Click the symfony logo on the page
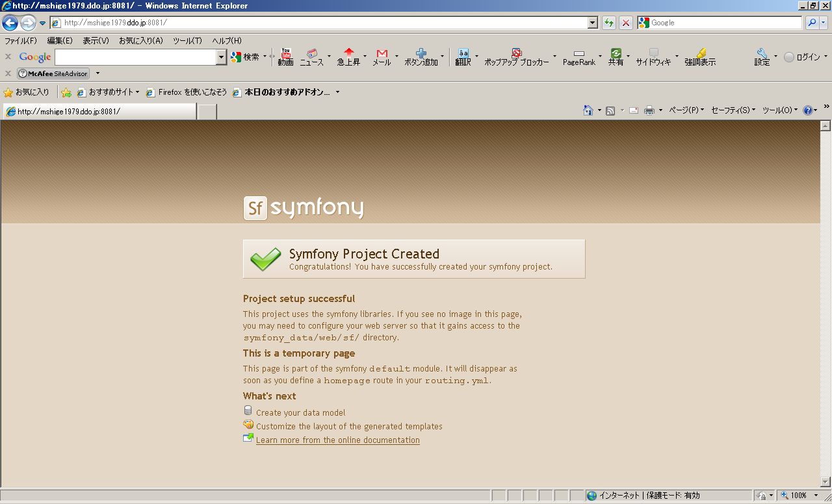 click(x=304, y=208)
